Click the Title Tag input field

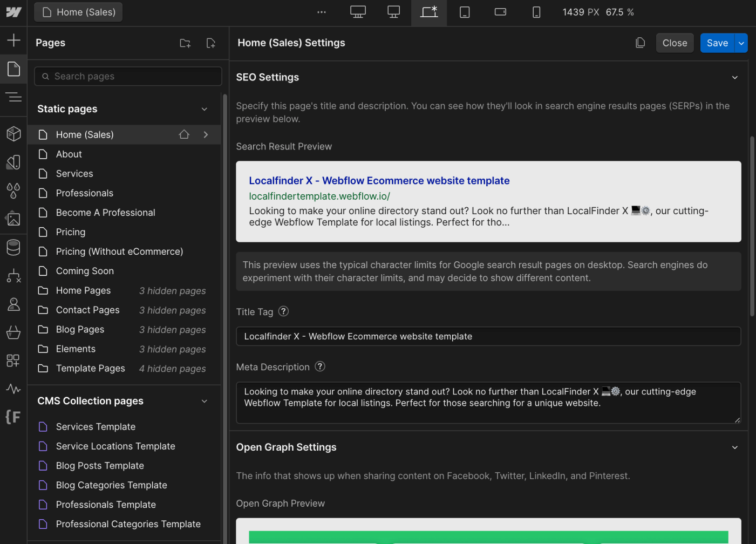click(488, 336)
